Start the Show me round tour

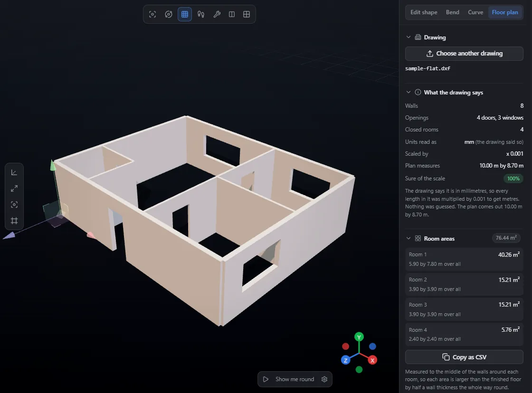pyautogui.click(x=290, y=379)
